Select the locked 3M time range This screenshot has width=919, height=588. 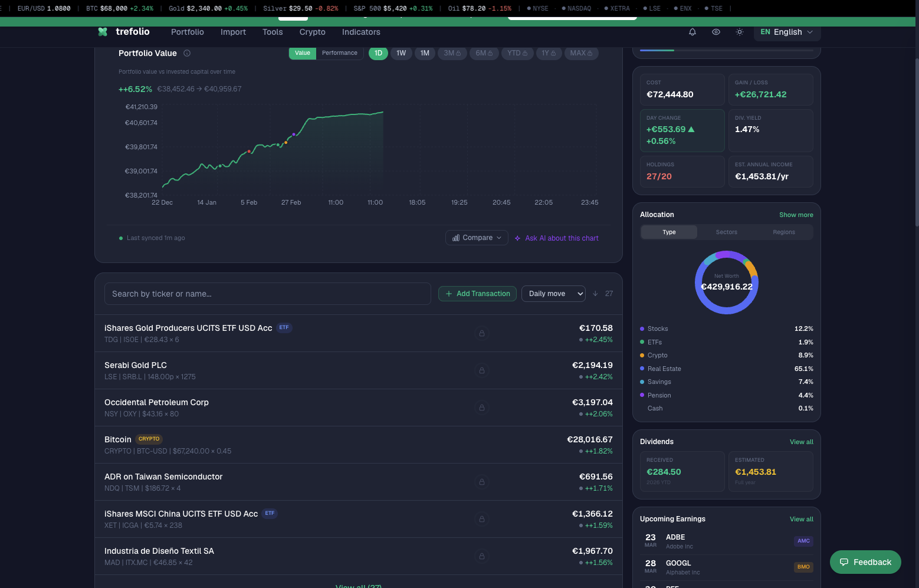(x=452, y=53)
